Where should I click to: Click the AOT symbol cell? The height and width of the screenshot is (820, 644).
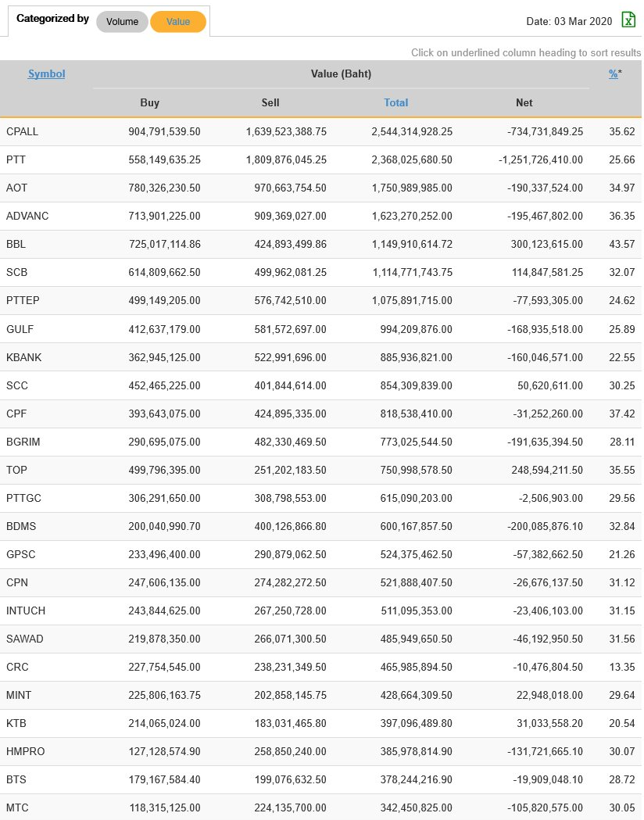point(16,188)
